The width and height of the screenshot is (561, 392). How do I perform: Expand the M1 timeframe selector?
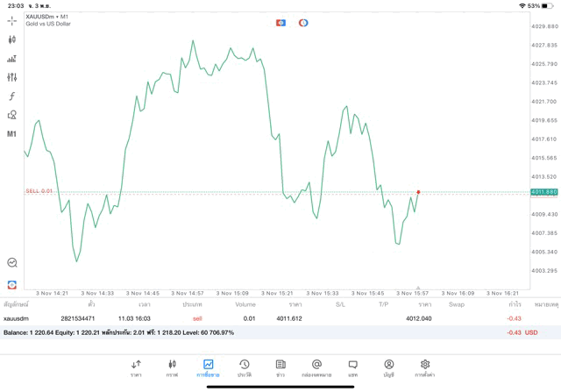coord(12,134)
